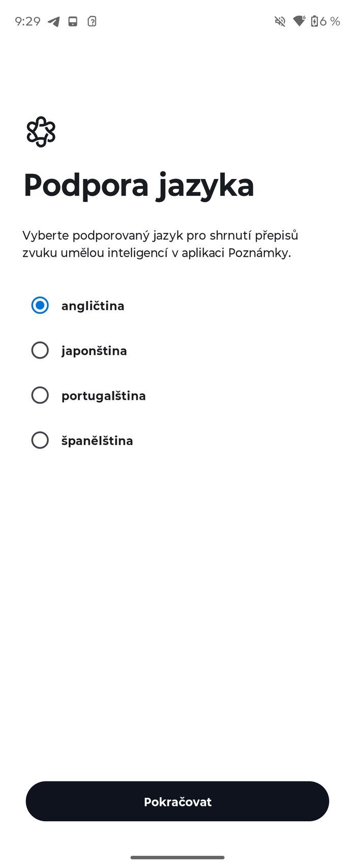Screen dimensions: 355x868
Task: Tap the question mark document status icon
Action: tap(92, 21)
